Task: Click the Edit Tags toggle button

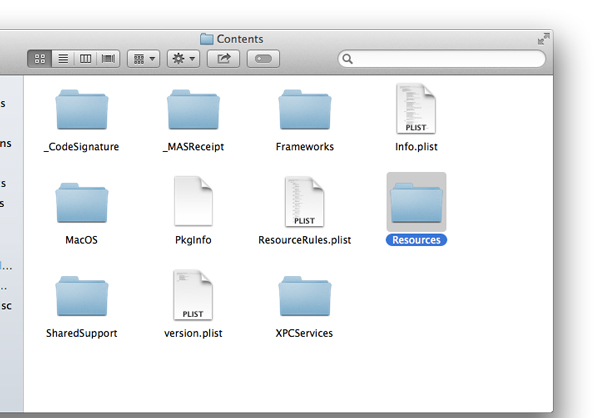Action: coord(263,59)
